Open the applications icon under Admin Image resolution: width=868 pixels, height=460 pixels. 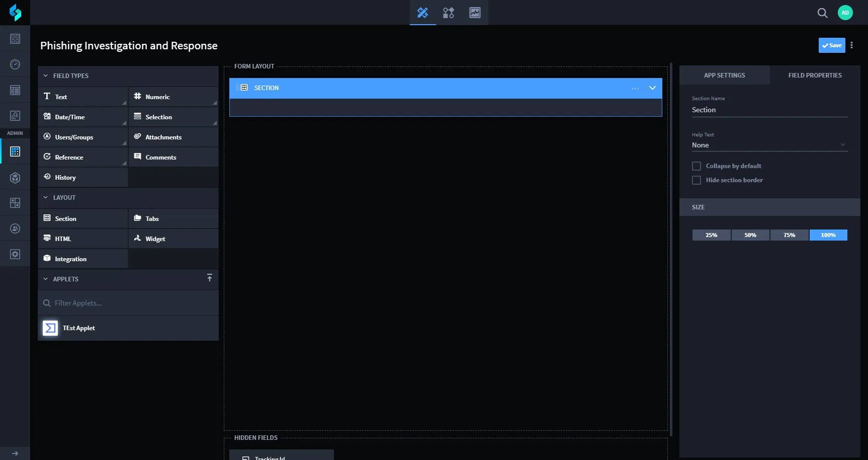(15, 151)
